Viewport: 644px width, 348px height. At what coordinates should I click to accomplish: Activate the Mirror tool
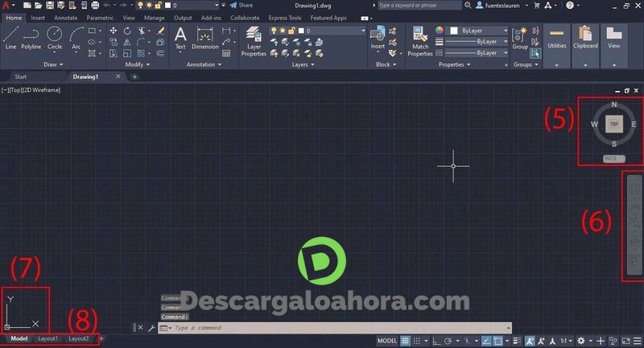tap(127, 42)
